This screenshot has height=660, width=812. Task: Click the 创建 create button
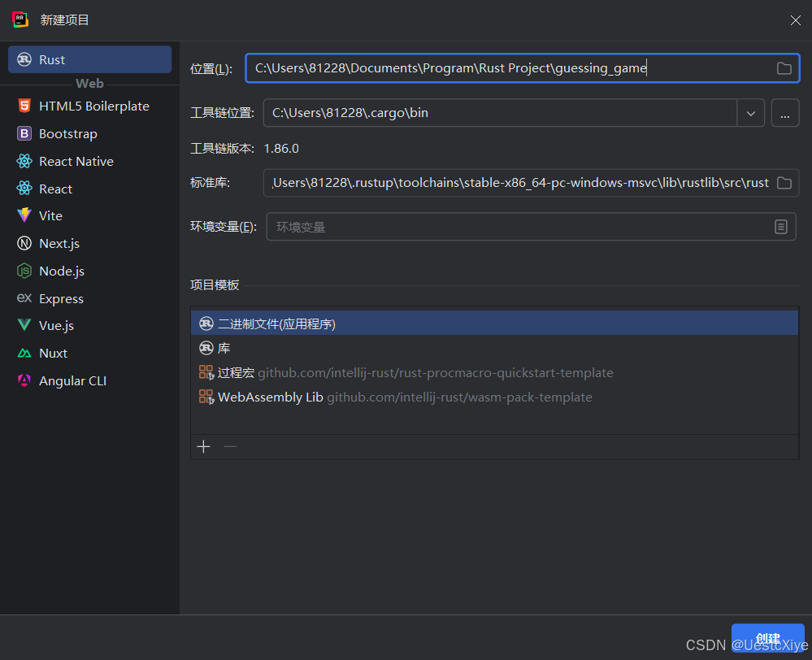[x=768, y=638]
